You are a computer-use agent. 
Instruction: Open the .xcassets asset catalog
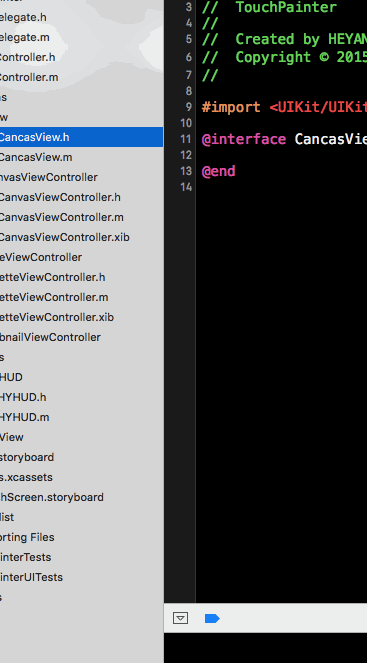coord(26,477)
